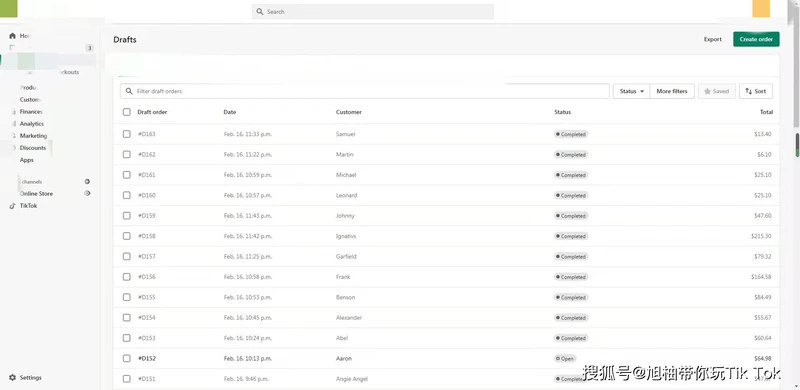Focus the Filter draft orders field
Viewport: 800px width, 390px height.
tap(365, 91)
